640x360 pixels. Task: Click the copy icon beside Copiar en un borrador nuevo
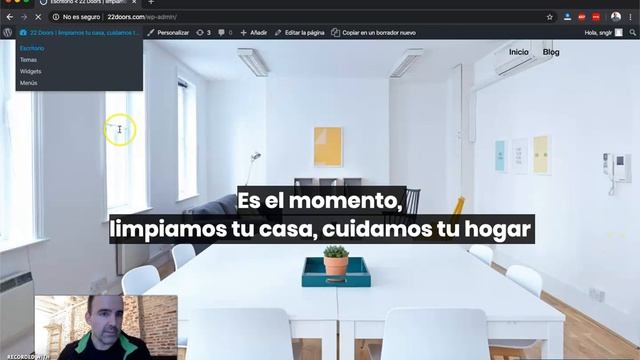[x=336, y=33]
